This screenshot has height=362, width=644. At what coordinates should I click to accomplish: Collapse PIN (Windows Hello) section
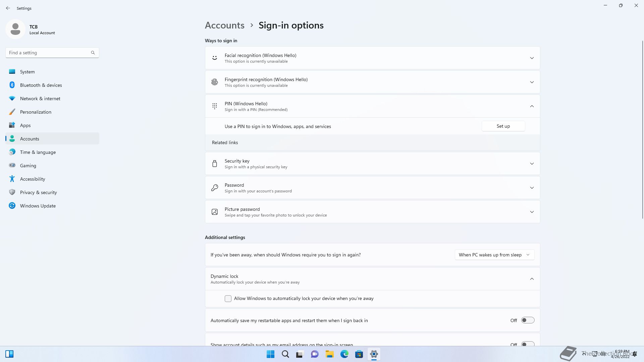(x=532, y=106)
